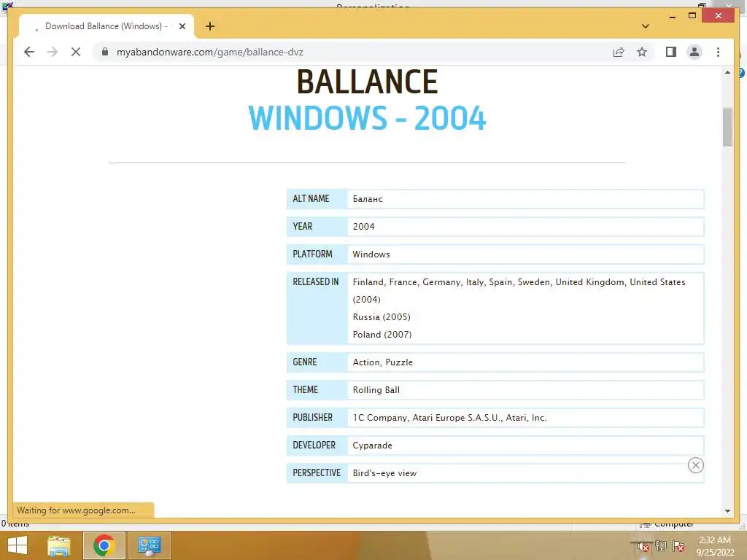Viewport: 747px width, 560px height.
Task: Open a new browser tab
Action: pyautogui.click(x=210, y=26)
